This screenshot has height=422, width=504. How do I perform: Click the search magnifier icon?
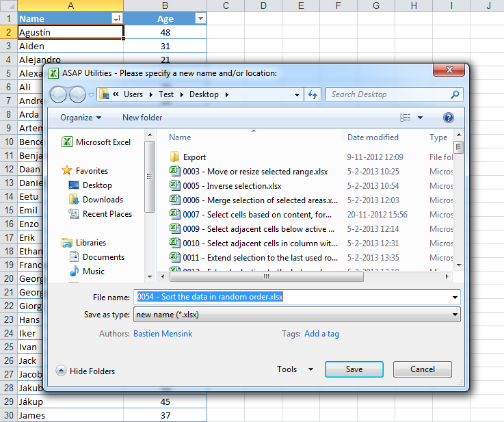455,94
